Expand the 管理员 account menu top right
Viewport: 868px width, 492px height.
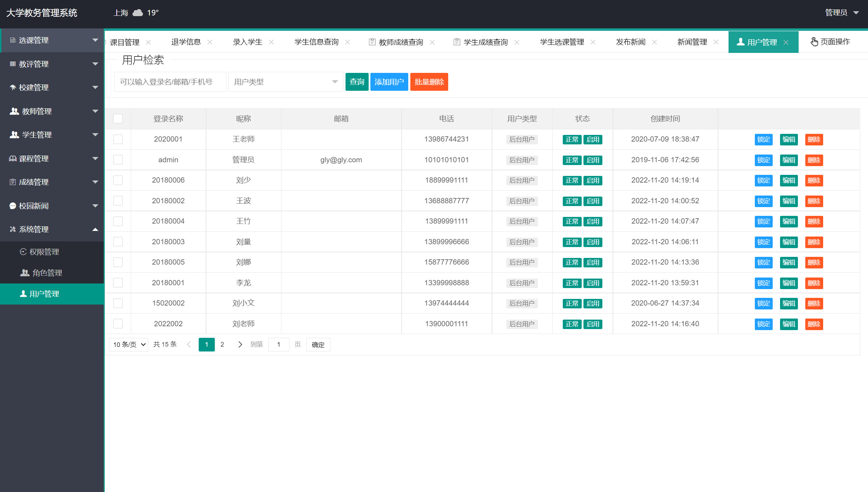pos(842,12)
